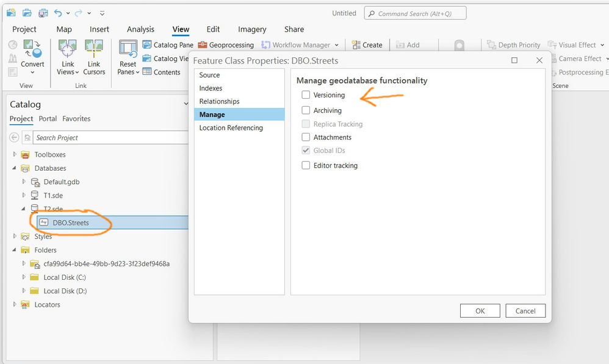Select Source in the properties dialog
The height and width of the screenshot is (364, 609).
click(x=239, y=75)
